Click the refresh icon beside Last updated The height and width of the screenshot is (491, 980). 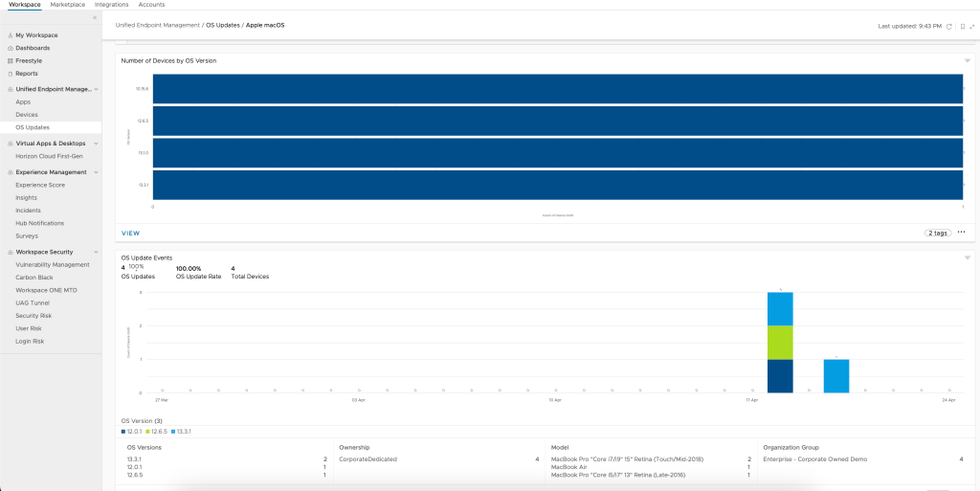pos(949,26)
